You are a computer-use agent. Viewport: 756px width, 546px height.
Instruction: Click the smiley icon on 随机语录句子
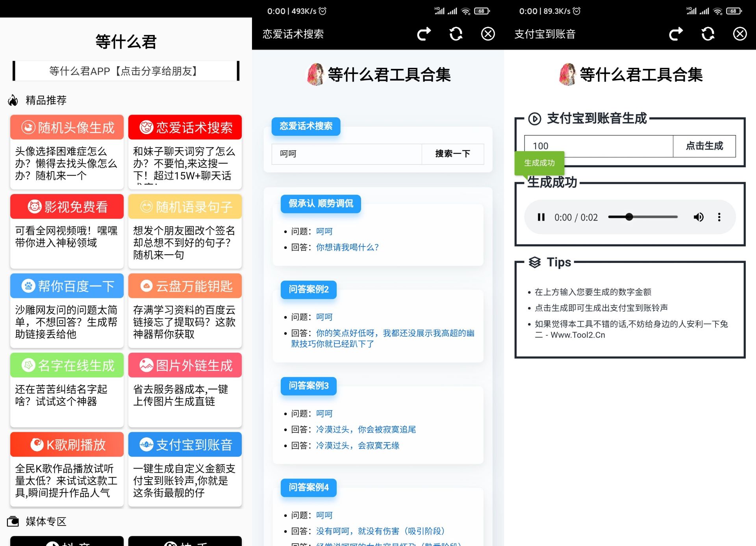pyautogui.click(x=146, y=206)
